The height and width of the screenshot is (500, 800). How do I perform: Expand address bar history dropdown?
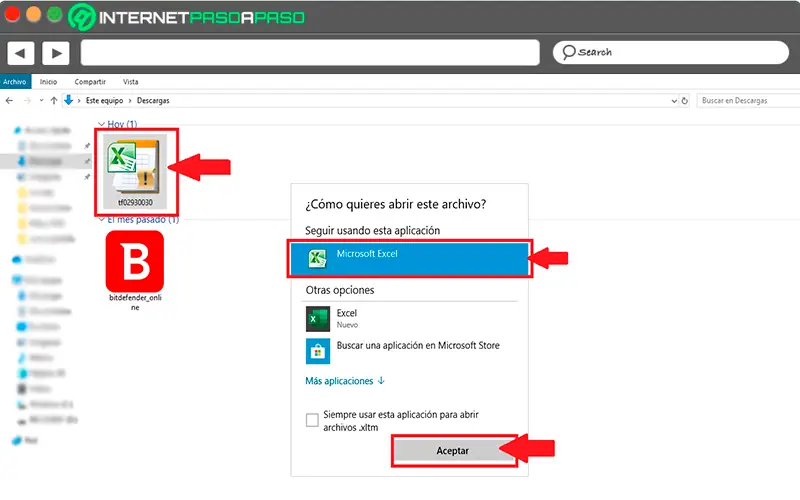coord(674,101)
